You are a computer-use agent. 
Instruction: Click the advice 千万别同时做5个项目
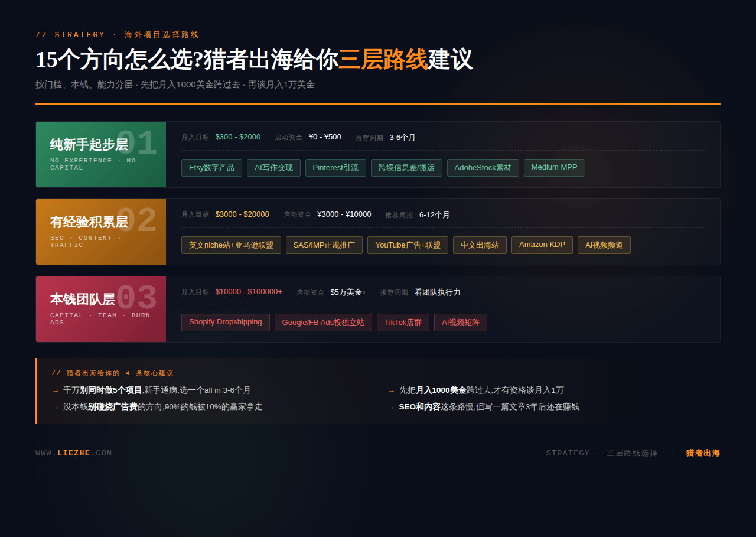157,390
